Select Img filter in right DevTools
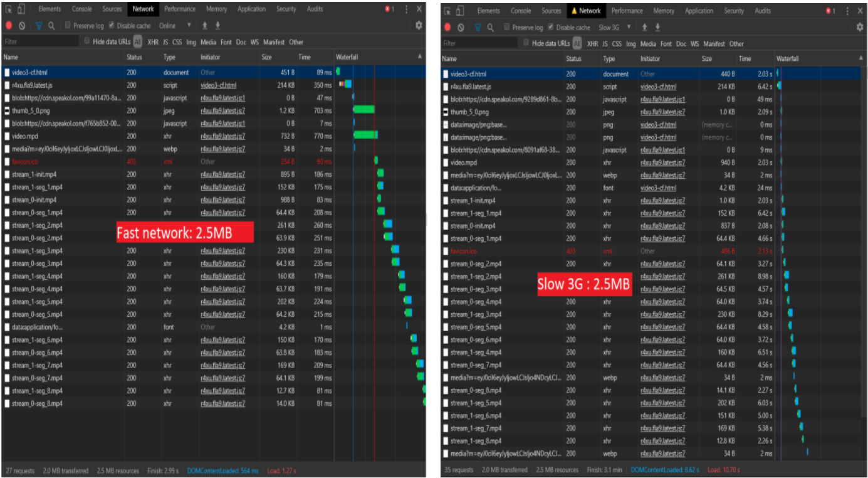 pyautogui.click(x=630, y=44)
